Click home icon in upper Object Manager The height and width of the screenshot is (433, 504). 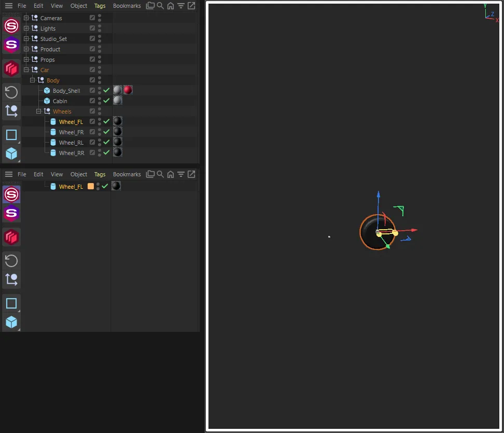click(x=171, y=6)
